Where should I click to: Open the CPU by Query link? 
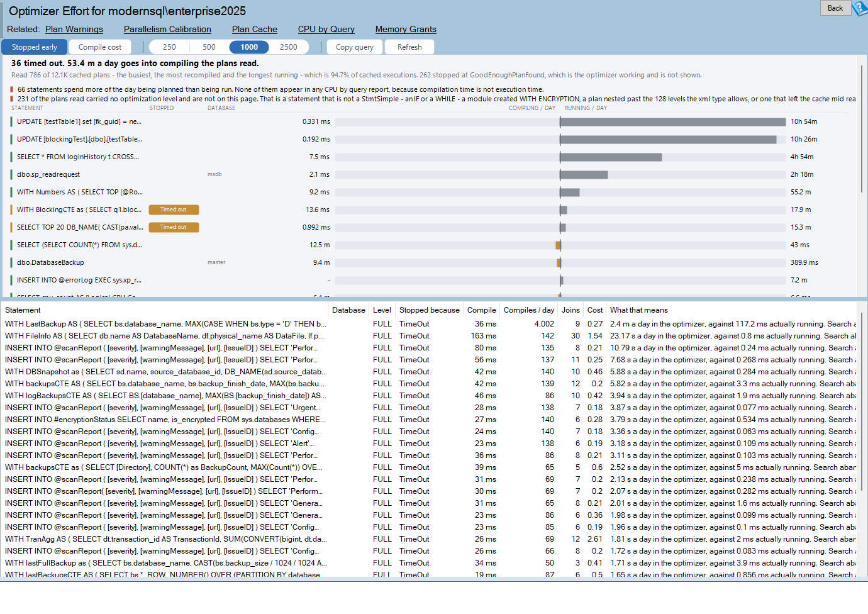326,29
